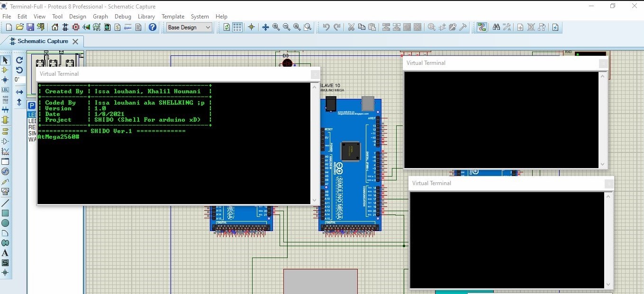644x294 pixels.
Task: Click the rotation angle input field
Action: 20,80
